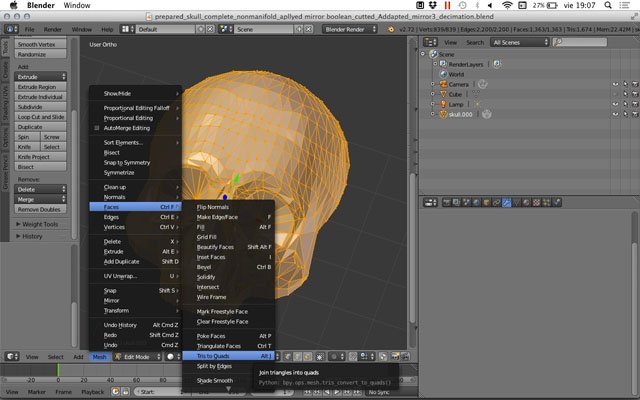Click the Knife Project button
Screen dimensions: 640x400
pos(40,157)
